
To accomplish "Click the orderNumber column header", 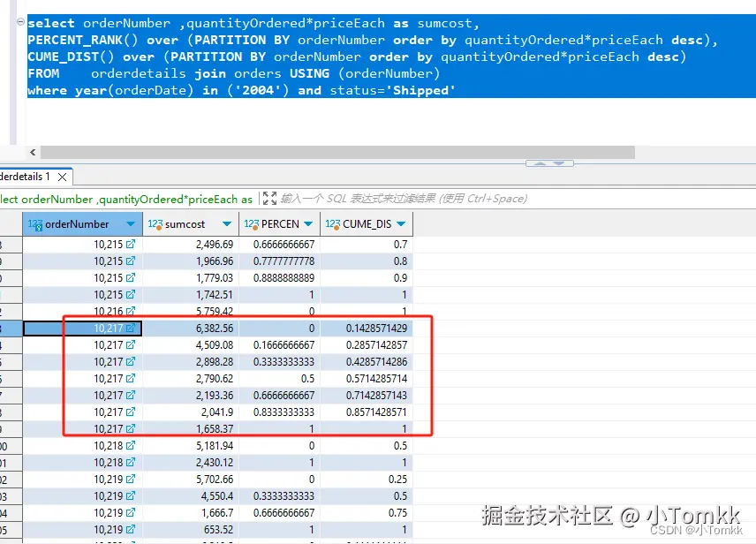I will 82,224.
